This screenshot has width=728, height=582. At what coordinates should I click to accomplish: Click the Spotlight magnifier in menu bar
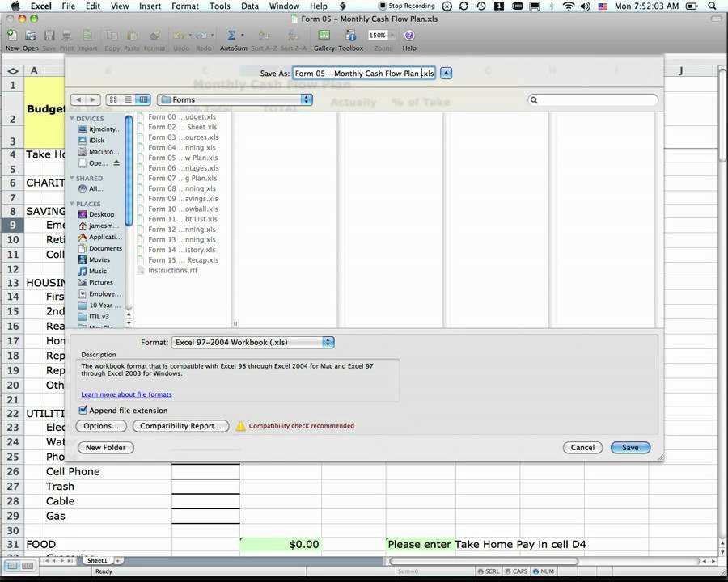[712, 6]
